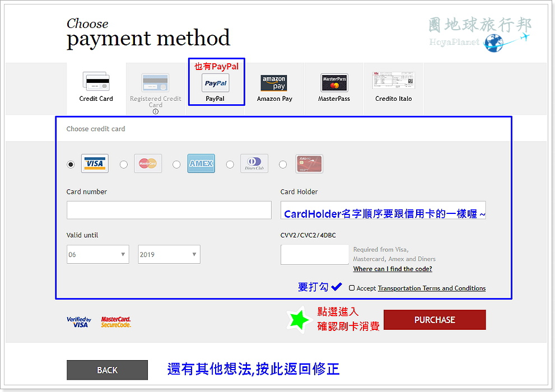Viewport: 555px width, 392px height.
Task: Select the Credit Card payment icon
Action: point(96,81)
